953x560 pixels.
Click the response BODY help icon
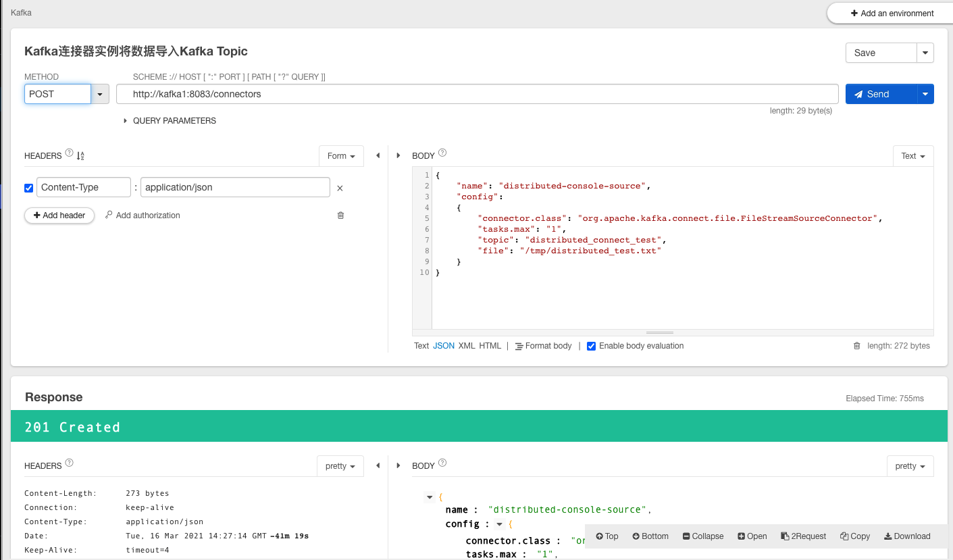pos(442,463)
